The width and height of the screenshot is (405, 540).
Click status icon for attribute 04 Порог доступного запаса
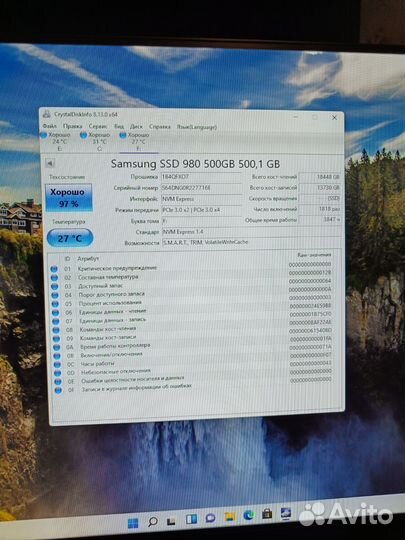[55, 295]
